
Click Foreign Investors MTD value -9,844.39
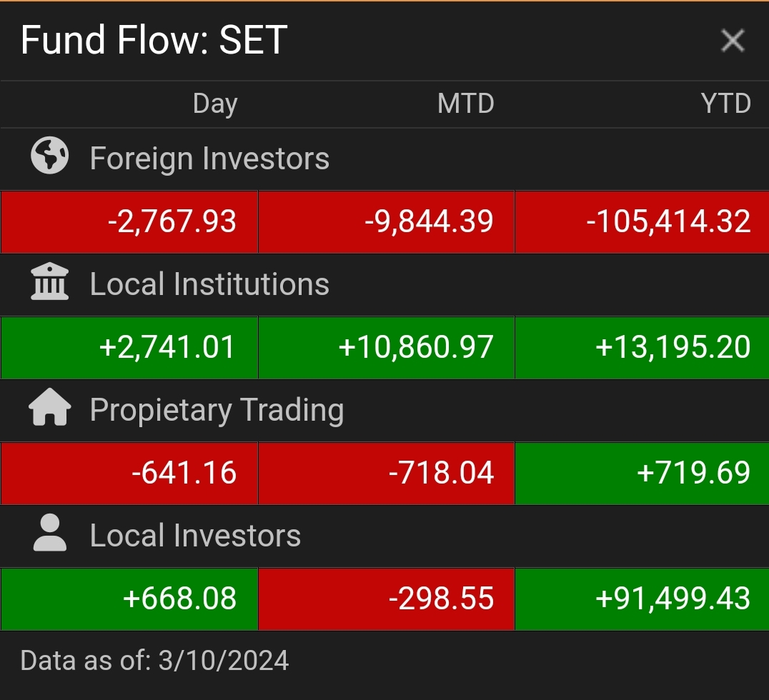pyautogui.click(x=429, y=221)
